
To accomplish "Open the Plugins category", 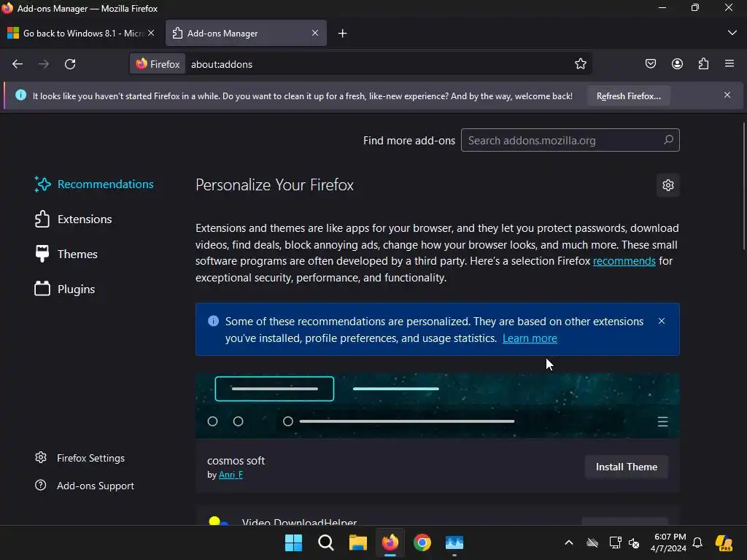I will coord(65,289).
